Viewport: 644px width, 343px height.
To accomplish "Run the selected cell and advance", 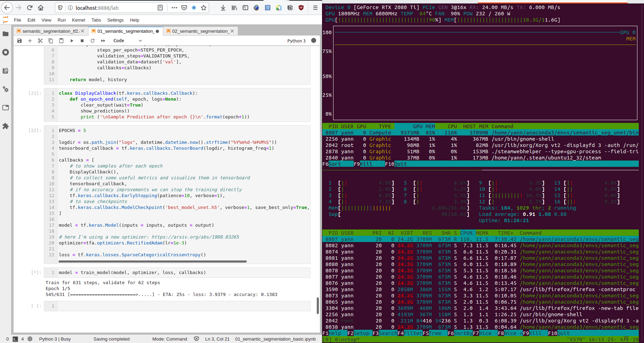I will pos(72,41).
